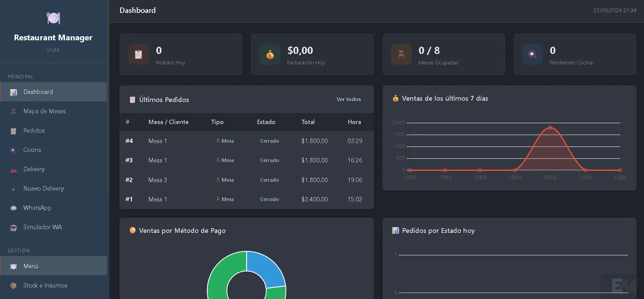Viewport: 644px width, 299px height.
Task: Click the Cerrado status of order #1
Action: pos(270,199)
